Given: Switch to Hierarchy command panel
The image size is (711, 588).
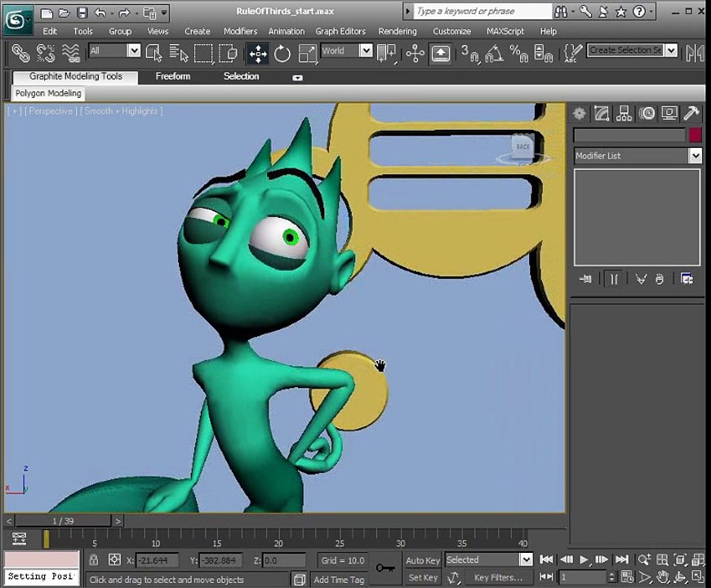Looking at the screenshot, I should 624,113.
